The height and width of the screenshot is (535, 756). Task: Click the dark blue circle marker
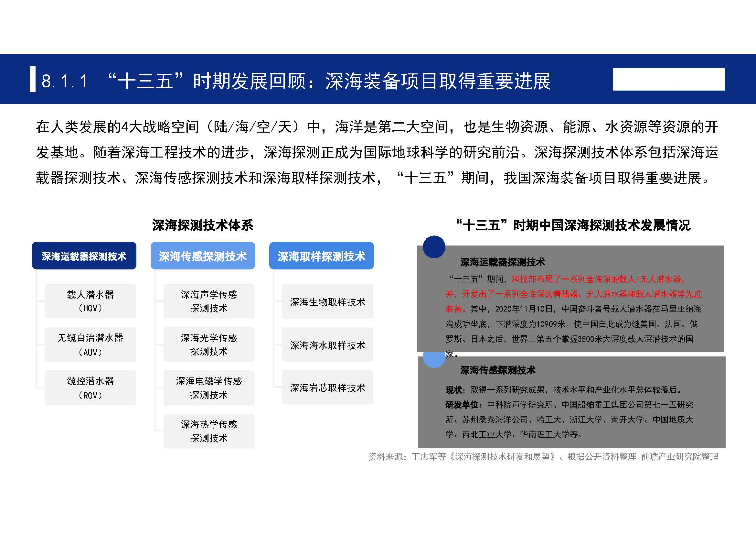(434, 247)
